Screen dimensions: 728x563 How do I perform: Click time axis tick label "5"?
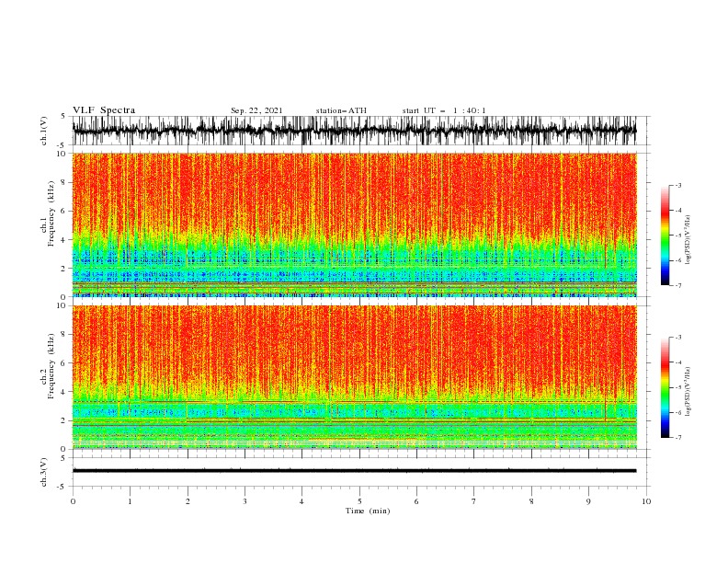tap(359, 501)
